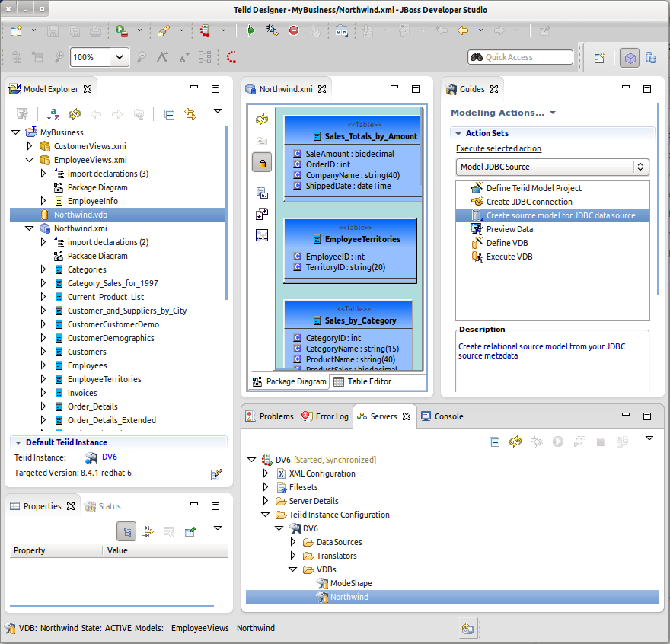Open the zoom percentage 100% combo box
This screenshot has width=670, height=644.
coord(120,57)
